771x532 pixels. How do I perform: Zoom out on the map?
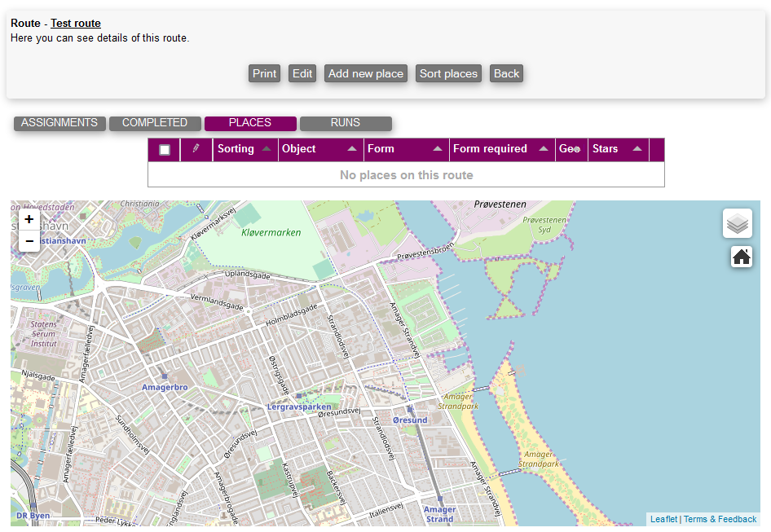click(29, 241)
